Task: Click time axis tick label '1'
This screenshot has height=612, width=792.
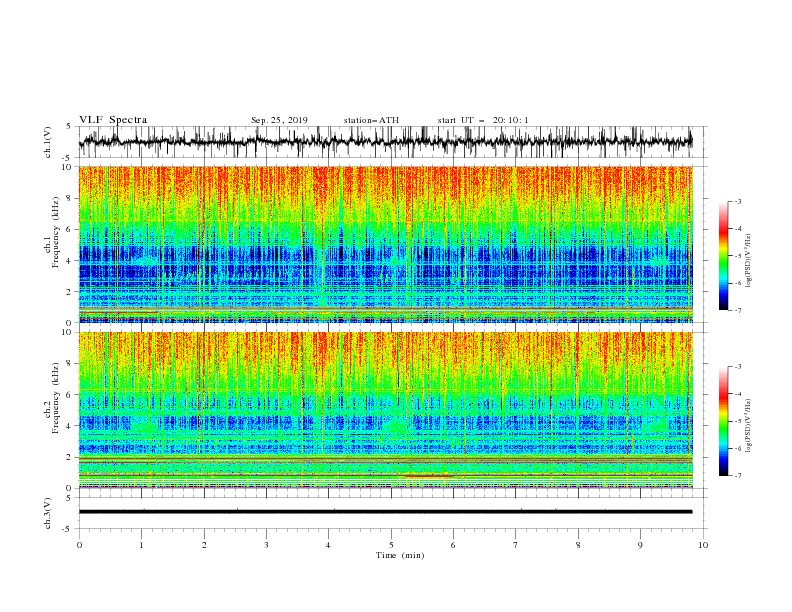Action: point(141,545)
